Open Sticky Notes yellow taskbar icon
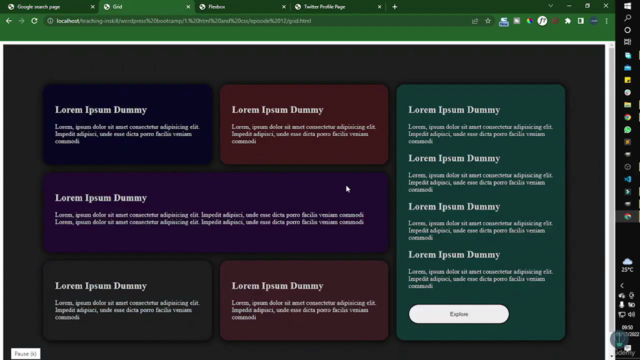This screenshot has width=640, height=360. [627, 80]
